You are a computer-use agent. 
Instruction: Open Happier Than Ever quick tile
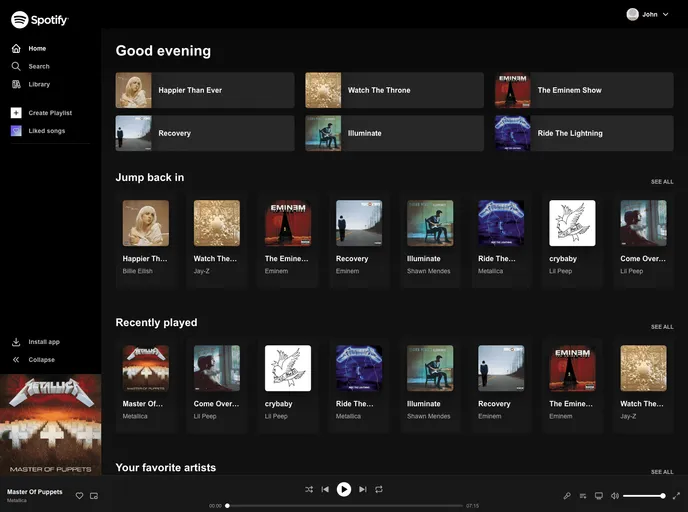pos(205,90)
